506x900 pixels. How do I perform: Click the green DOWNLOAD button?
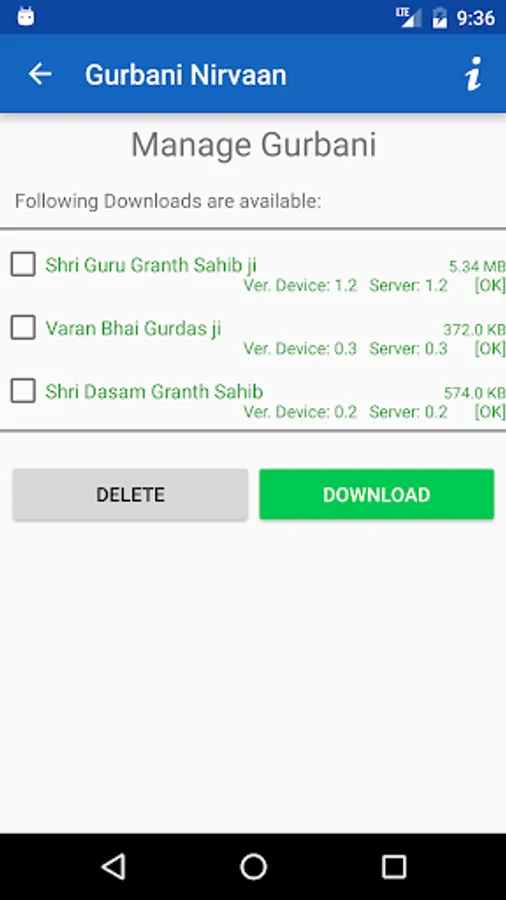[376, 494]
